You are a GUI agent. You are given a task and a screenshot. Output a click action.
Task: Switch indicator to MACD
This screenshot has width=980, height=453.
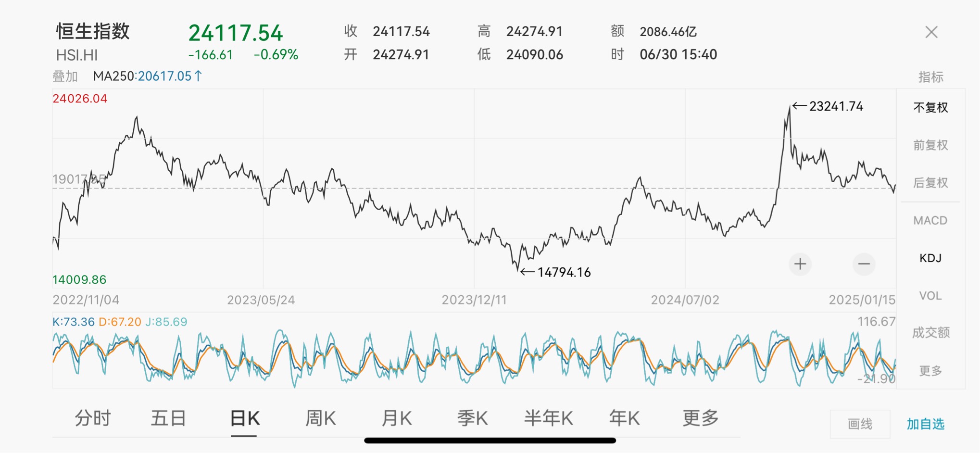[930, 220]
